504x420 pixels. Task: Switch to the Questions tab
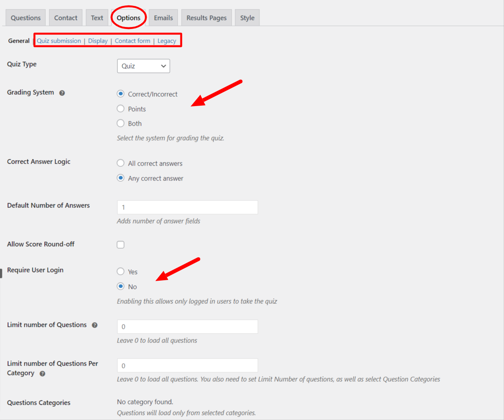(x=26, y=18)
